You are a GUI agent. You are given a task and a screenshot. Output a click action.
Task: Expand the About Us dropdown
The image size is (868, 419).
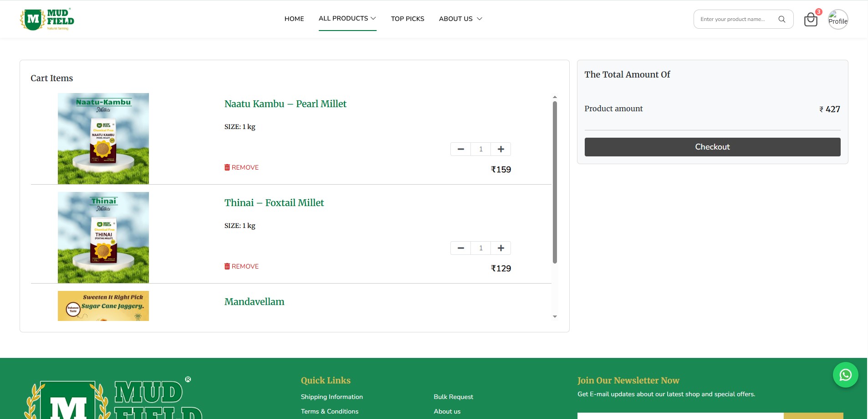tap(460, 19)
